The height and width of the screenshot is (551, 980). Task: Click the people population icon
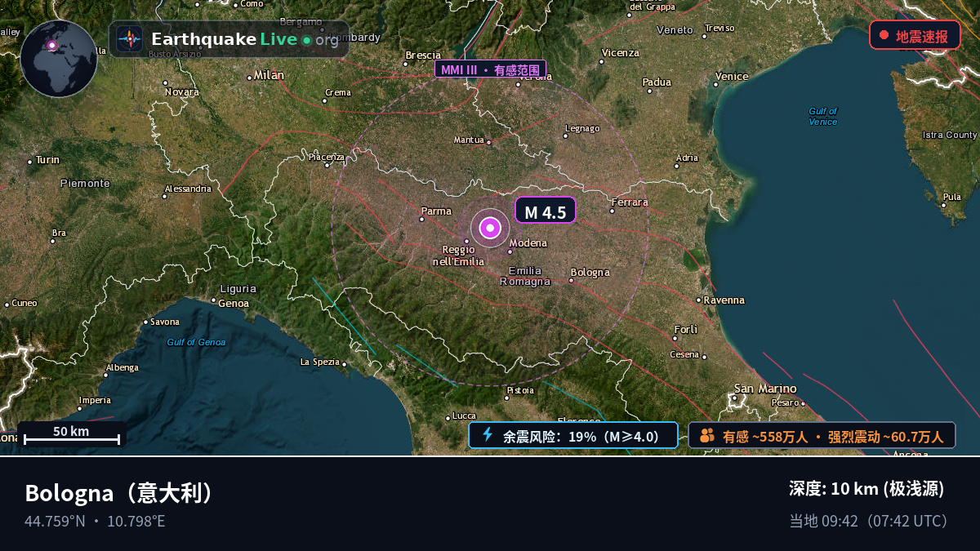(x=707, y=435)
